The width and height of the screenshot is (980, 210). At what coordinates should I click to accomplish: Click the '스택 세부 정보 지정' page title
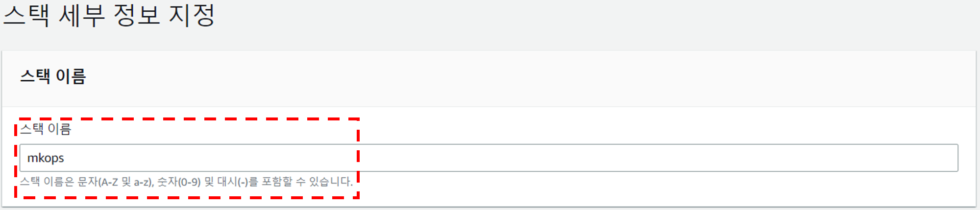109,15
